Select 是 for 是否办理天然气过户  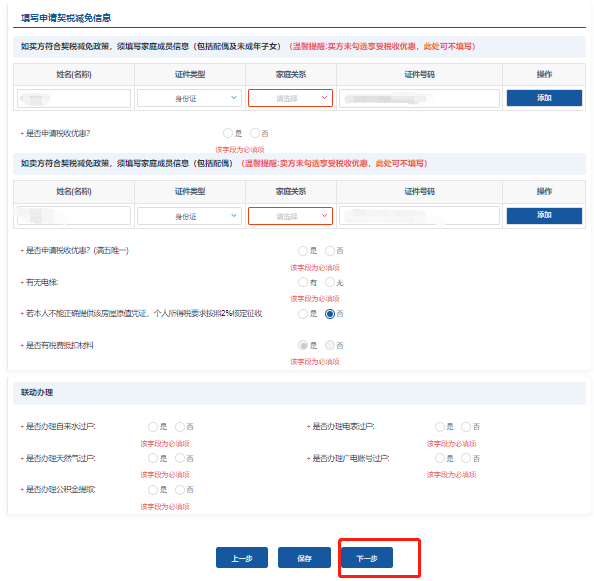[153, 458]
